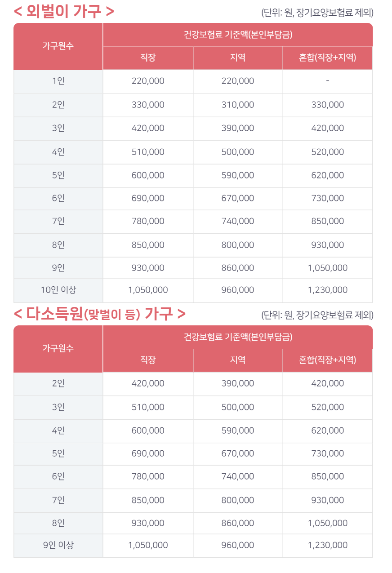Viewport: 392px width, 573px height.
Task: Select 외벌이 5인 지역 value 590,000
Action: tap(238, 175)
